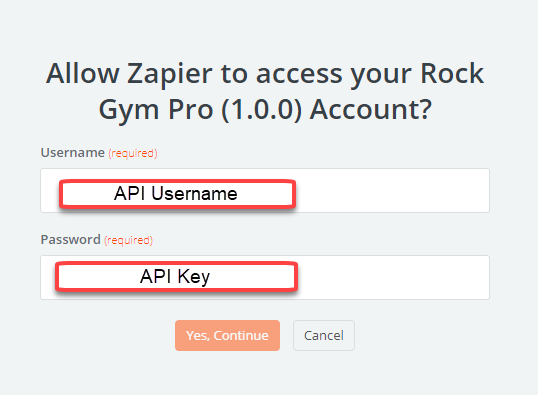Select the Username field label
The width and height of the screenshot is (538, 395).
(72, 152)
